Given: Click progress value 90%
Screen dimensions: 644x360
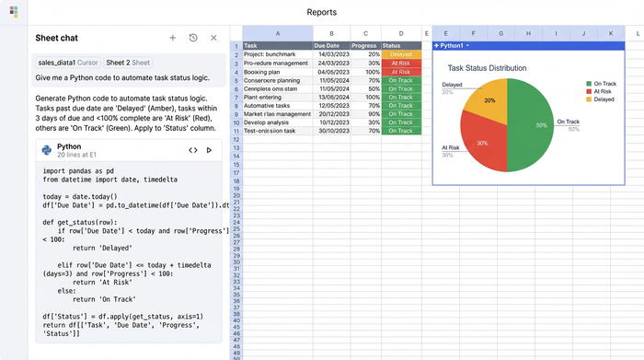Looking at the screenshot, I should coord(365,114).
